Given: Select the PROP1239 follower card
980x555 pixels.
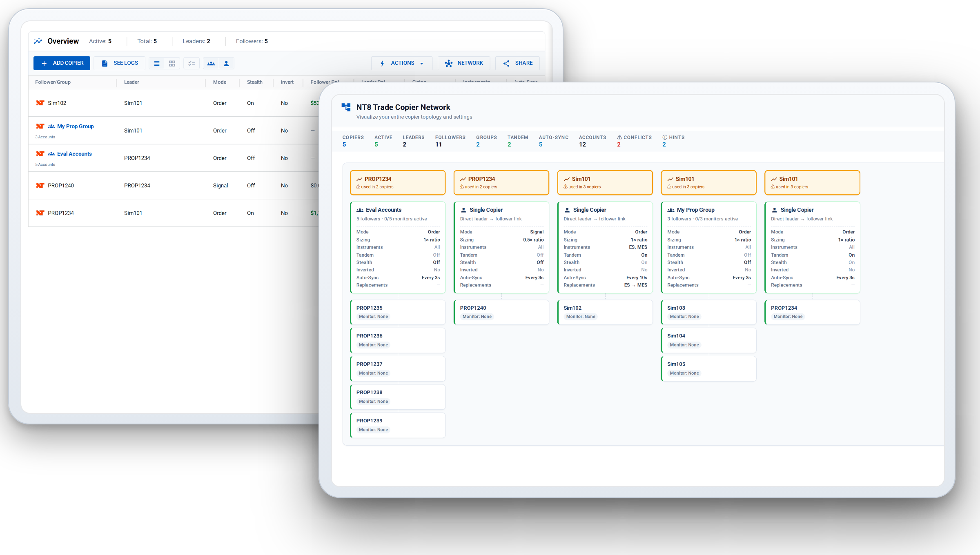Looking at the screenshot, I should click(x=398, y=425).
